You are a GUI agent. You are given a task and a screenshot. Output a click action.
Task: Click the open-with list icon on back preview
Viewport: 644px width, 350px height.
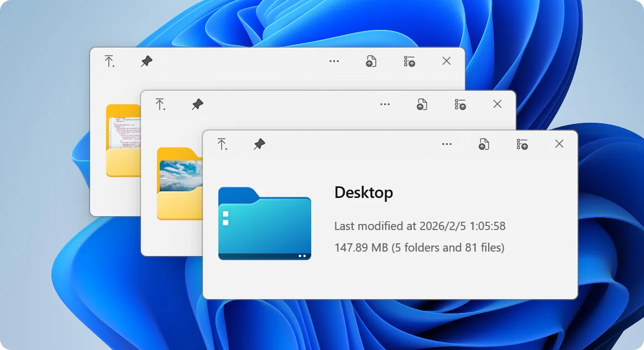[410, 61]
